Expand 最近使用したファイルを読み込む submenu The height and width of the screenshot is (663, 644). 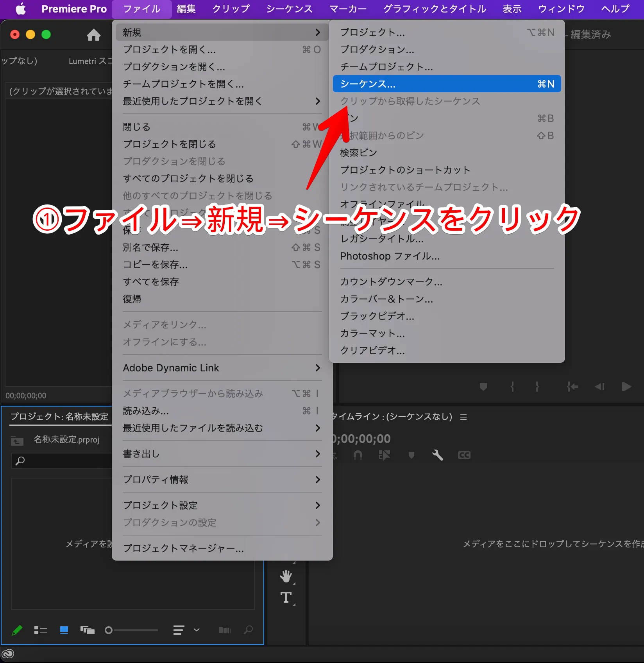222,428
